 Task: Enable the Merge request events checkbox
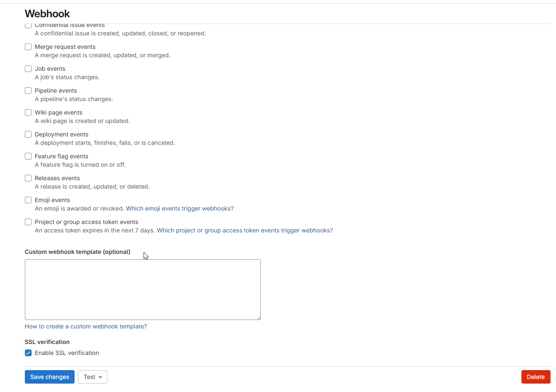pyautogui.click(x=28, y=46)
